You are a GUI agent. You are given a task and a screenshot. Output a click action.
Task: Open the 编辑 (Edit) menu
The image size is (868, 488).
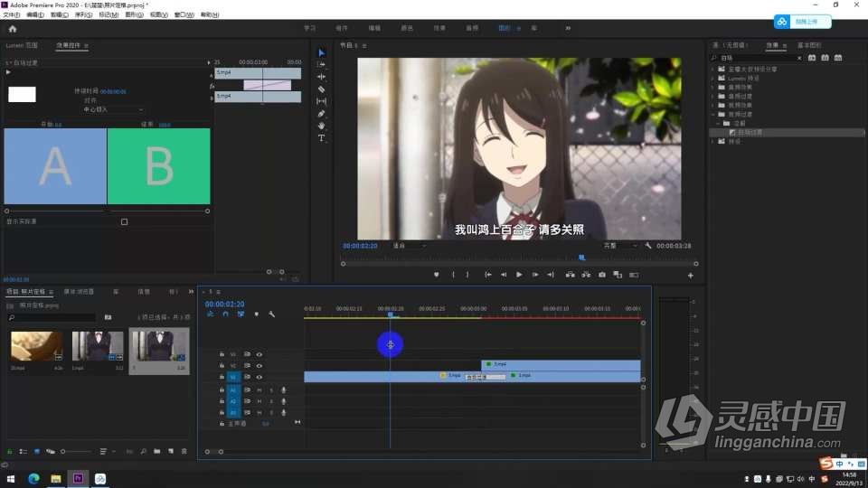tap(35, 15)
